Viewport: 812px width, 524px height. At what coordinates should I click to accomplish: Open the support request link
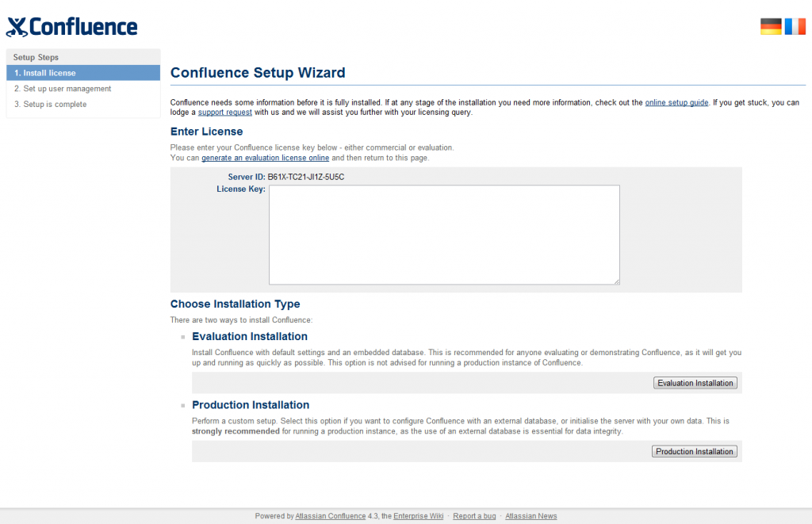click(224, 113)
